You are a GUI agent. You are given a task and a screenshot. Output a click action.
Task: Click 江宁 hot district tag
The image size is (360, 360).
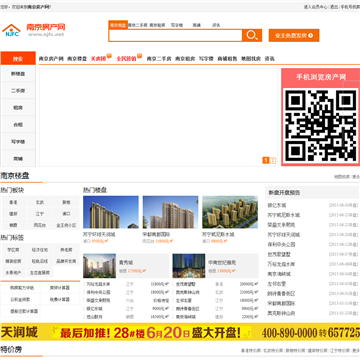click(x=40, y=214)
